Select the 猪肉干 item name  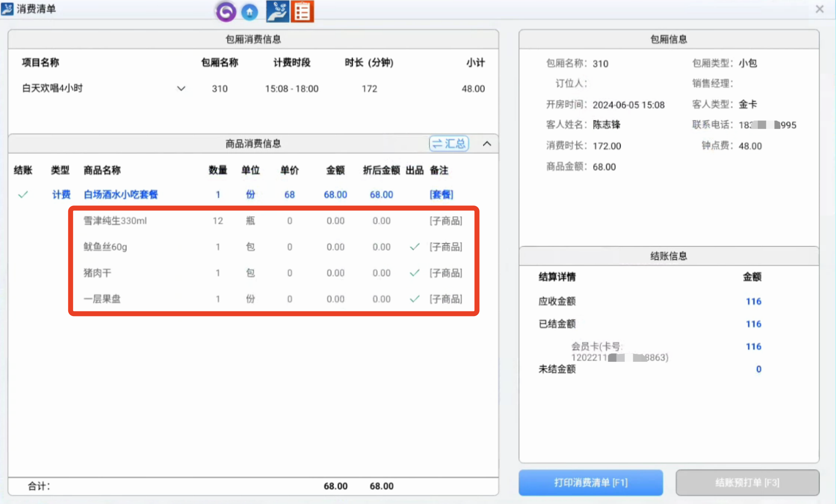97,273
